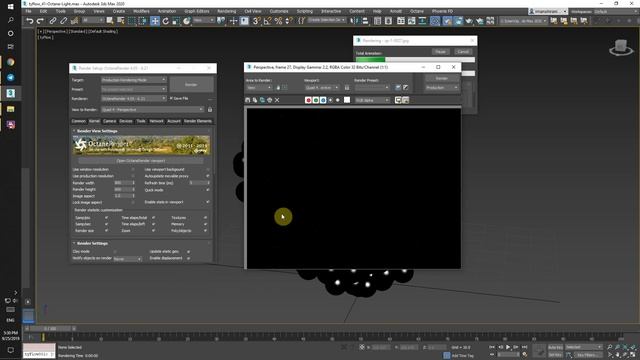Toggle the Red channel in frame window
Viewport: 640px width, 360px height.
tap(308, 100)
